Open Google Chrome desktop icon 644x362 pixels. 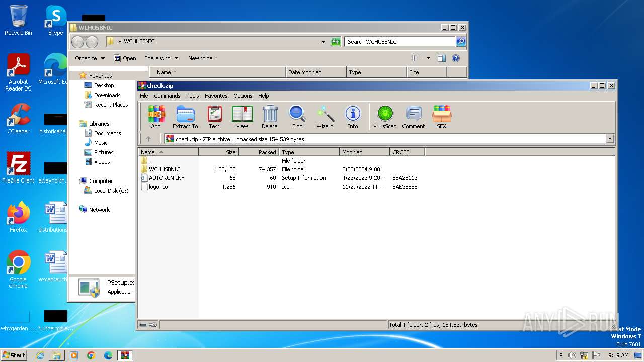(x=18, y=269)
